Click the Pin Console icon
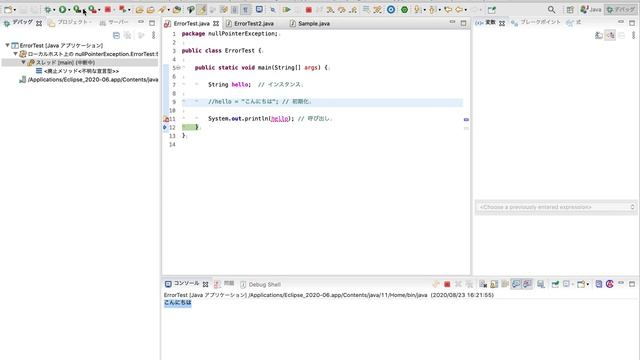The image size is (640, 360). (555, 284)
